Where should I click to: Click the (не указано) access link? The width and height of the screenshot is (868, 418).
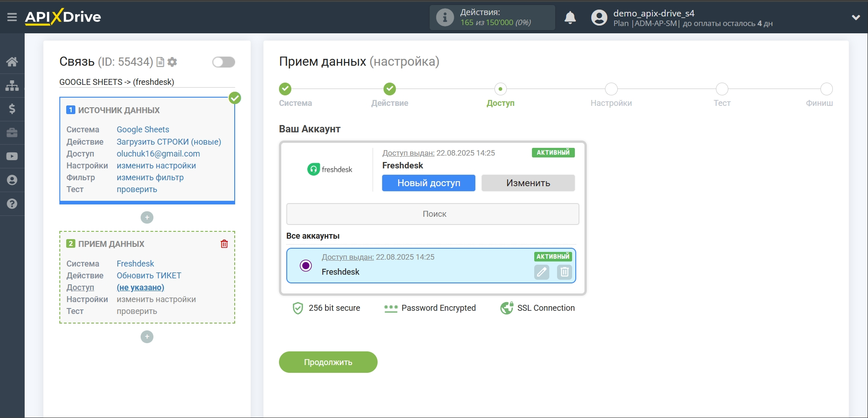click(x=141, y=287)
